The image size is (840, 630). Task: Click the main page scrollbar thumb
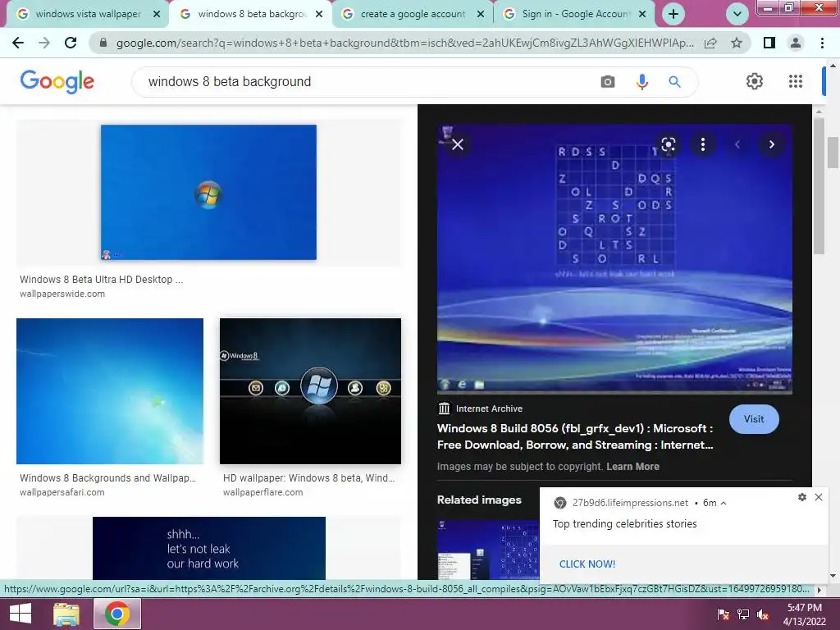[x=833, y=153]
